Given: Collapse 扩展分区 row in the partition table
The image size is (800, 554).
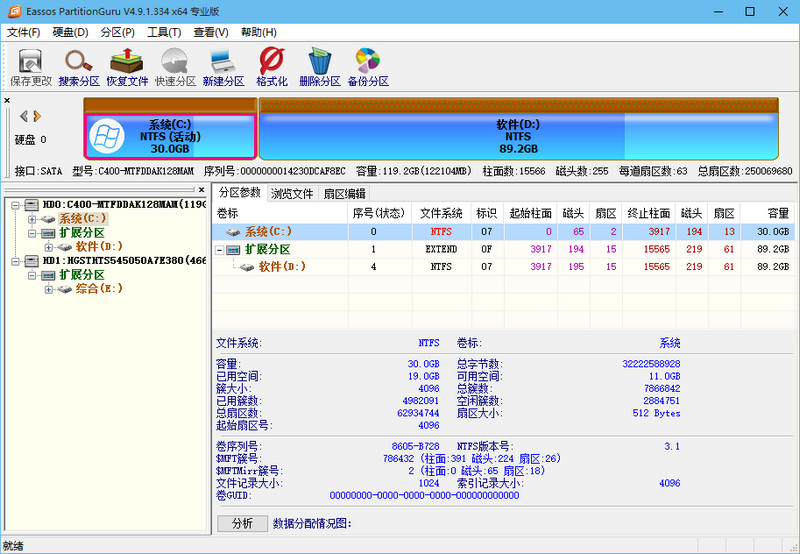Looking at the screenshot, I should click(220, 249).
